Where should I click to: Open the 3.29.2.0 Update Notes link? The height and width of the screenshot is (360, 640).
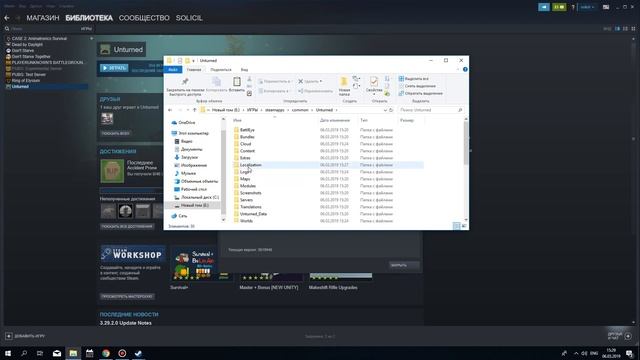pos(126,323)
